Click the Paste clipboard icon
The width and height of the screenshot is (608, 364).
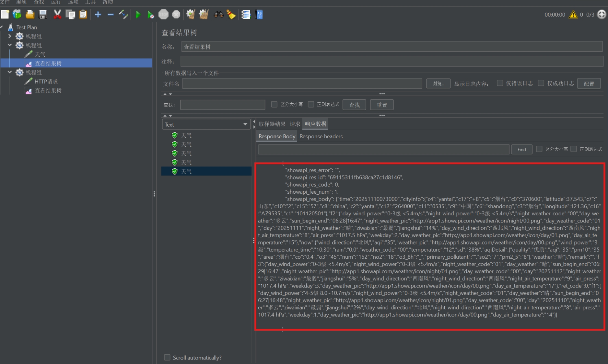coord(83,15)
